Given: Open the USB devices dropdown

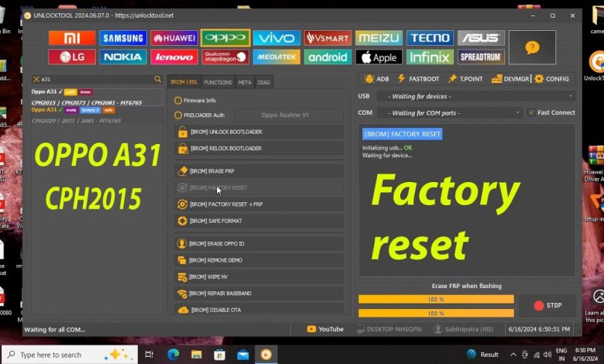Looking at the screenshot, I should coord(475,96).
